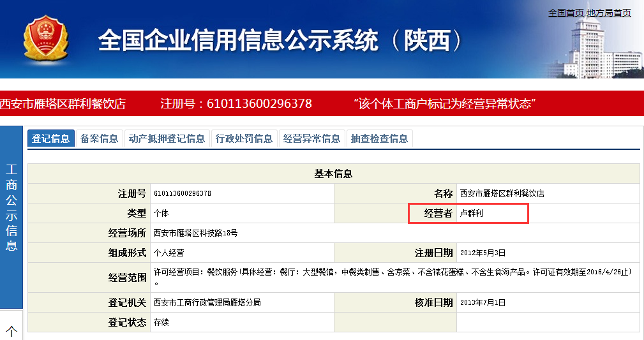Click the 类型 value 个体
This screenshot has height=340, width=644.
[x=161, y=213]
